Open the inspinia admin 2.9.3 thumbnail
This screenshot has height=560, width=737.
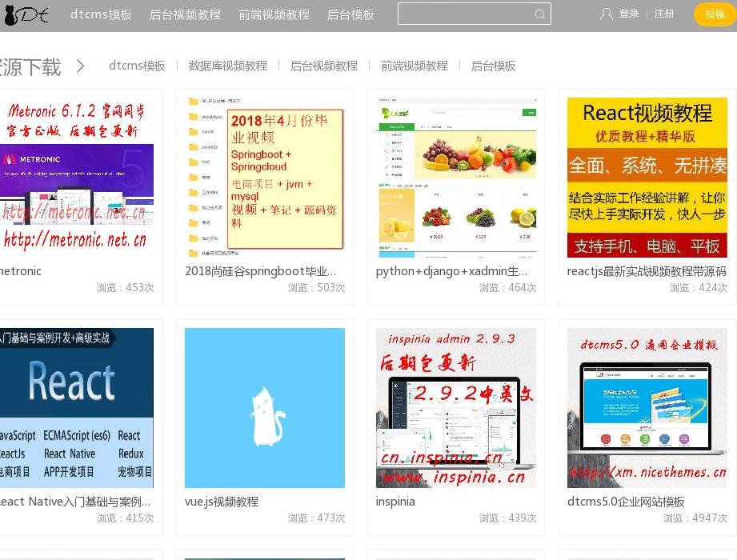456,408
